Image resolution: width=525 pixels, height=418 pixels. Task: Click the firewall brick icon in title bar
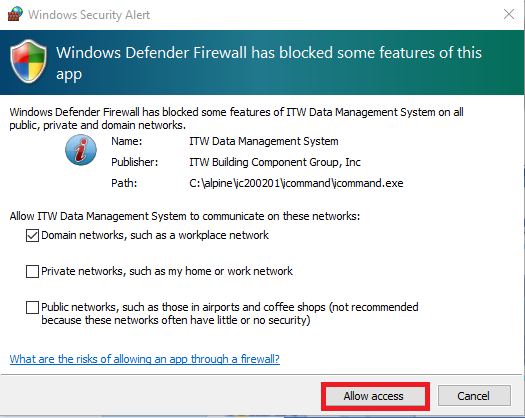(15, 14)
